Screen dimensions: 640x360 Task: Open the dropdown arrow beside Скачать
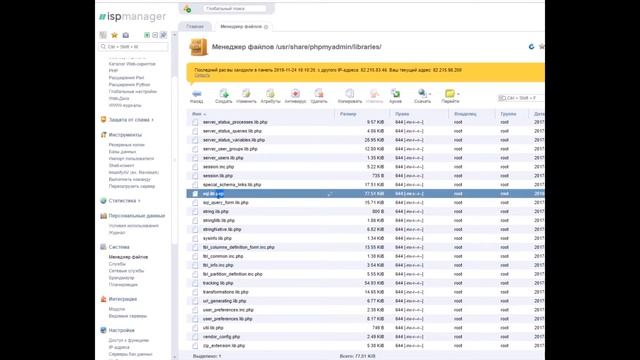coord(430,94)
